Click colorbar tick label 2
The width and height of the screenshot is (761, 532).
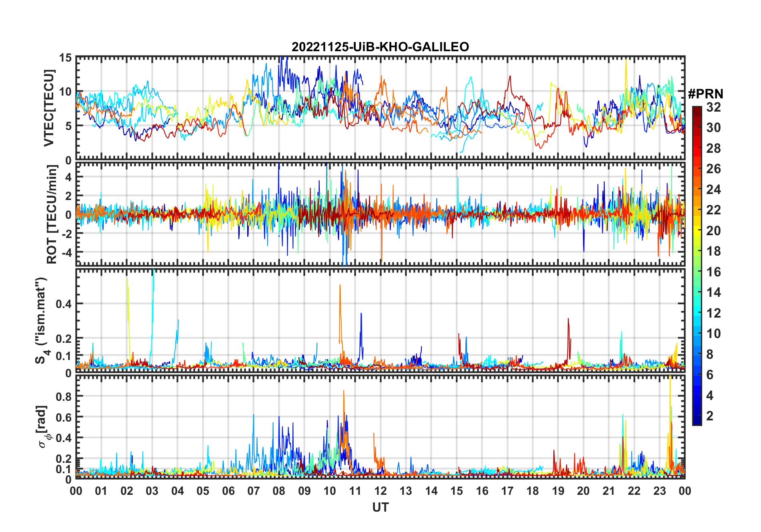click(710, 416)
